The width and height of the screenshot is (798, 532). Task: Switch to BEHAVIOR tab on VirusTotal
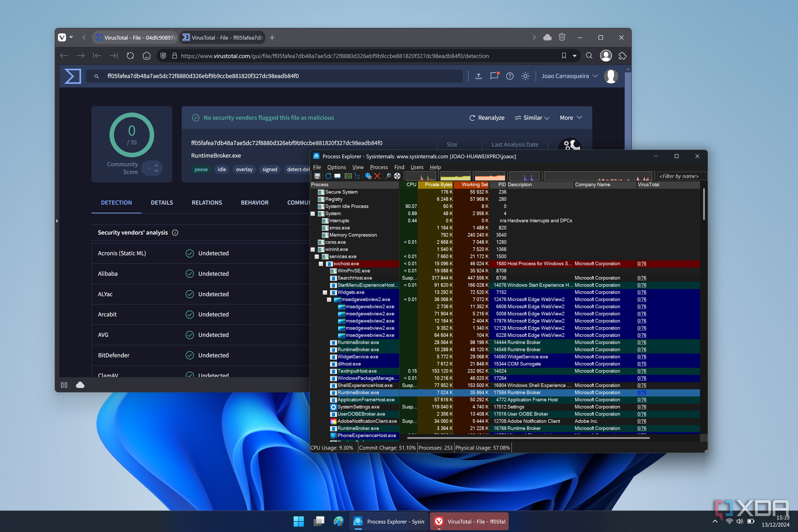254,203
